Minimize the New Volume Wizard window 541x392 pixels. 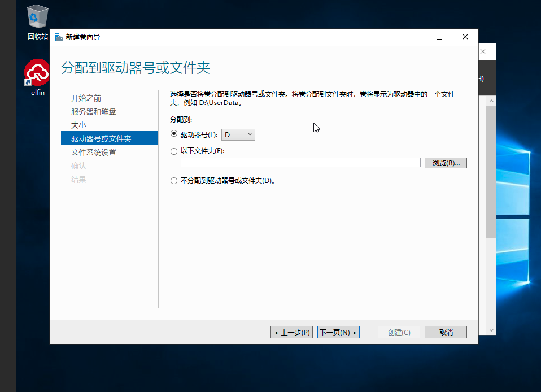point(414,37)
